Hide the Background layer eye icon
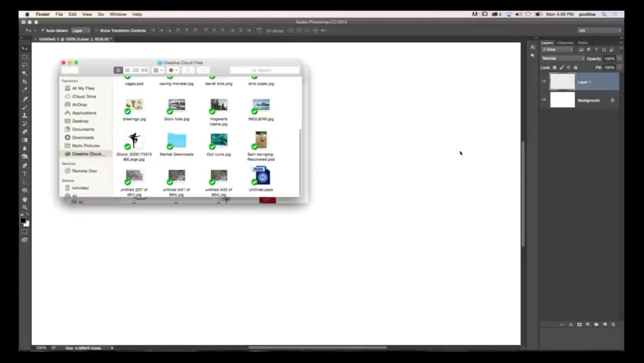Image resolution: width=644 pixels, height=363 pixels. (544, 100)
